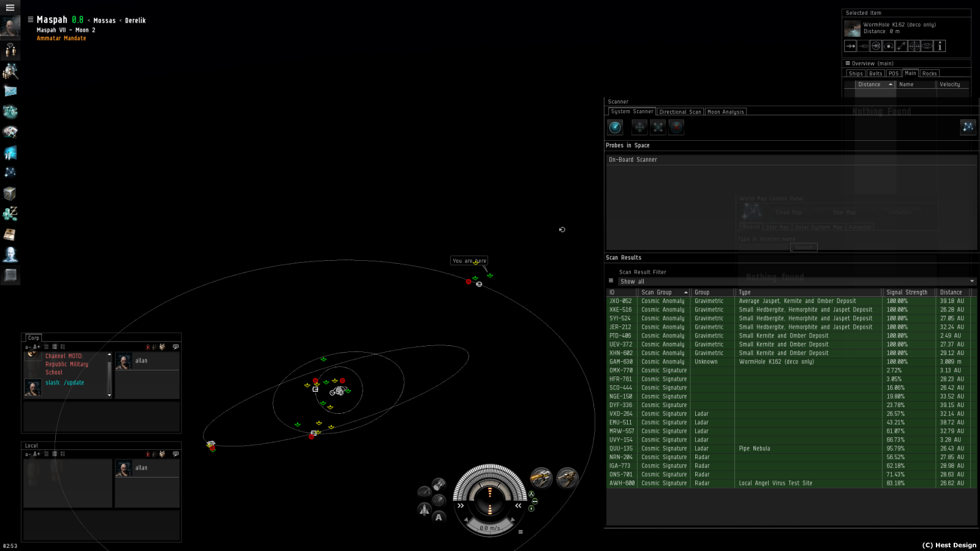Open location info menu beside Maspah

click(x=31, y=20)
